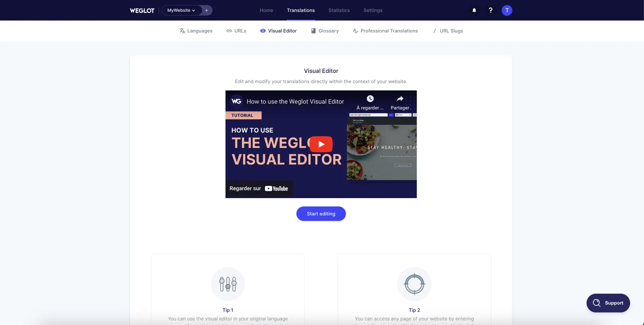Image resolution: width=644 pixels, height=325 pixels.
Task: Click the Weglot logo
Action: pos(142,11)
